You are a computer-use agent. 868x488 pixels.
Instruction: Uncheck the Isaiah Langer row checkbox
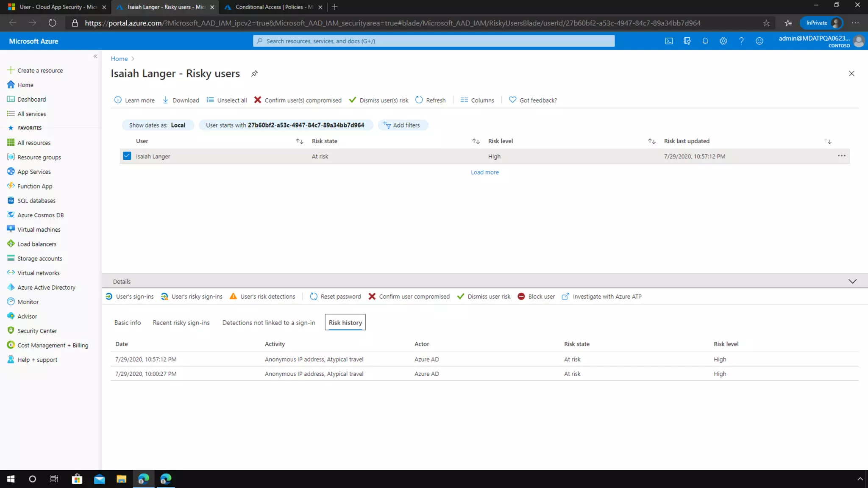[127, 156]
